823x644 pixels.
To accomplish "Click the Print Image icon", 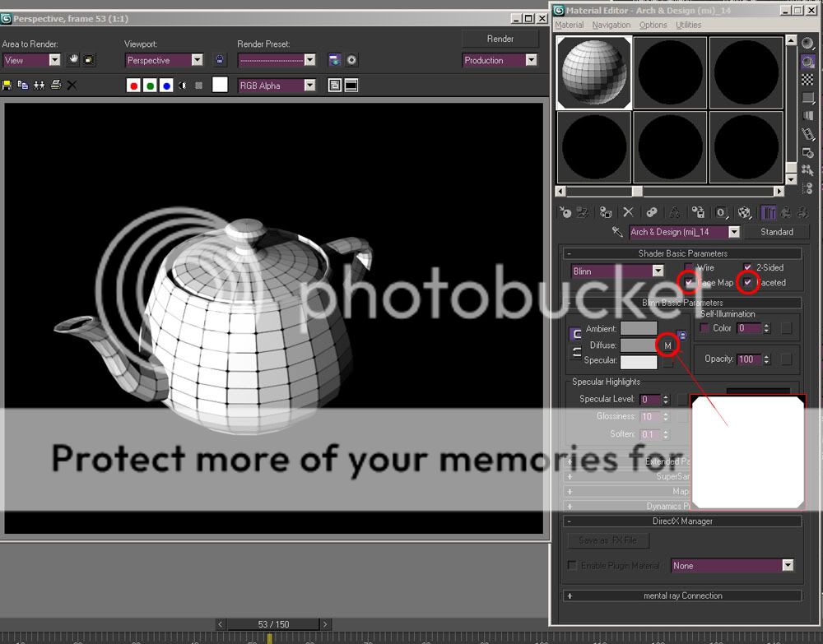I will tap(55, 85).
